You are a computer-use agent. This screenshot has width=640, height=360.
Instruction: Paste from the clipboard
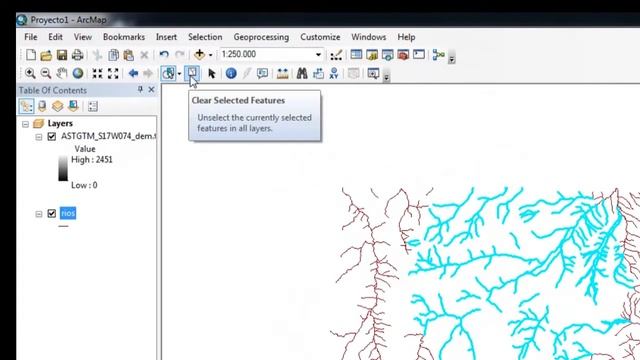pyautogui.click(x=129, y=55)
